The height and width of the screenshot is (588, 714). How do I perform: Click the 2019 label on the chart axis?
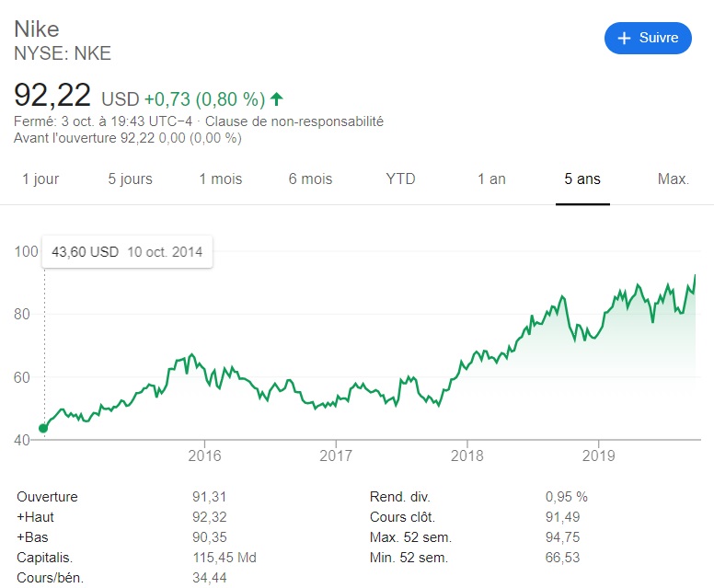(x=599, y=455)
